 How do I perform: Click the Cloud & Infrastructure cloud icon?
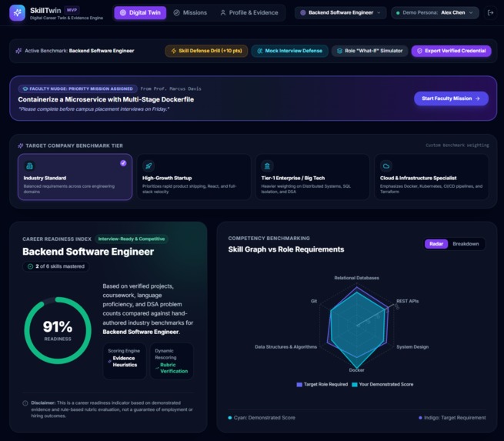(386, 166)
